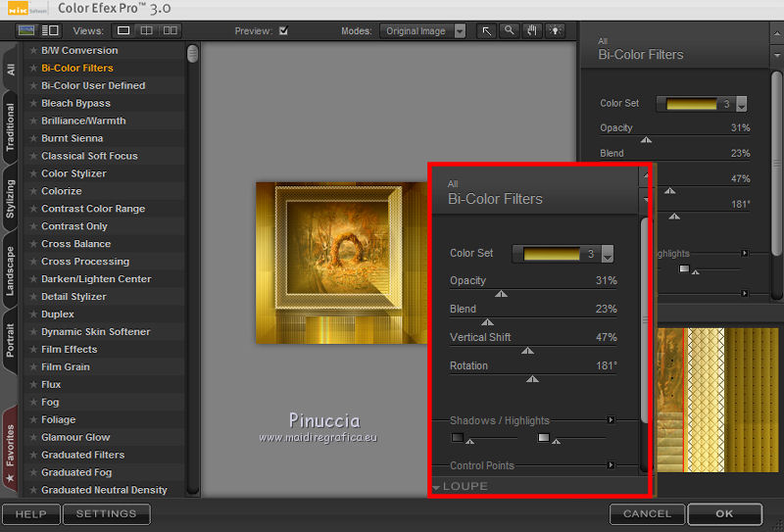
Task: Select the arrow pointer tool
Action: click(486, 31)
